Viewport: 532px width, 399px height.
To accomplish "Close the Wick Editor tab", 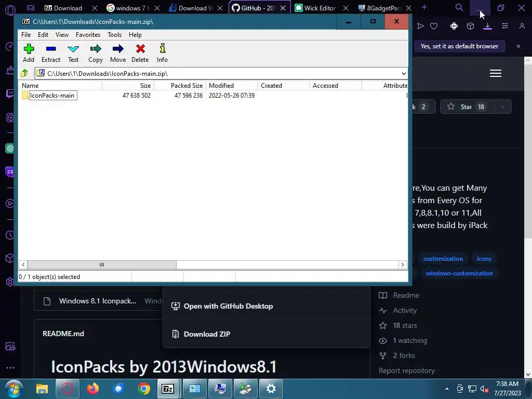I will pos(345,8).
